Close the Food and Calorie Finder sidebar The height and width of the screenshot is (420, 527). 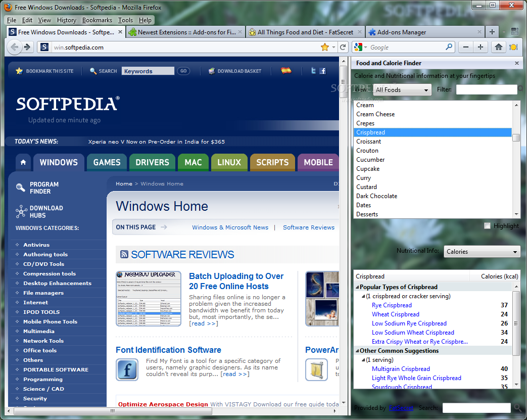pos(516,63)
